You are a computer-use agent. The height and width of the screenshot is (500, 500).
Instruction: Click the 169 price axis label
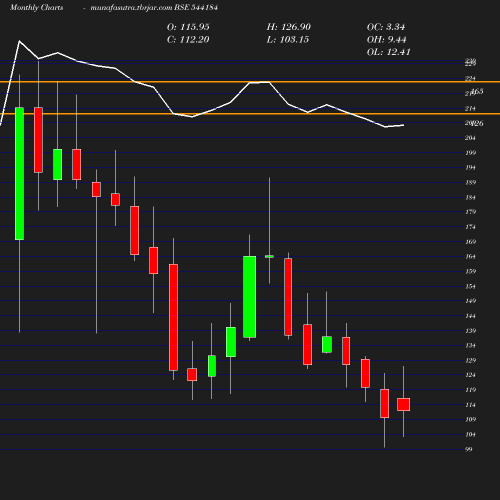pyautogui.click(x=470, y=242)
